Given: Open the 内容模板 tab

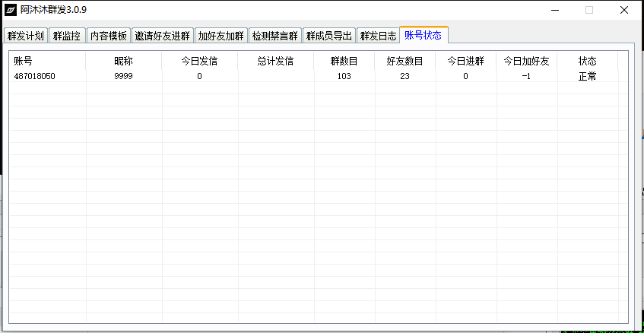Looking at the screenshot, I should (108, 36).
